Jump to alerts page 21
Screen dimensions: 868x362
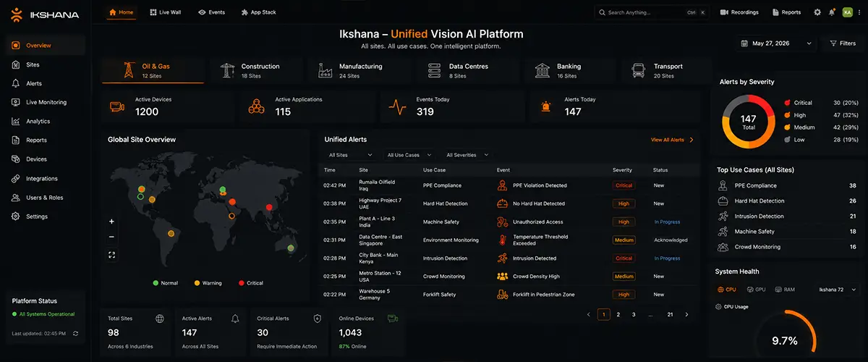coord(670,314)
